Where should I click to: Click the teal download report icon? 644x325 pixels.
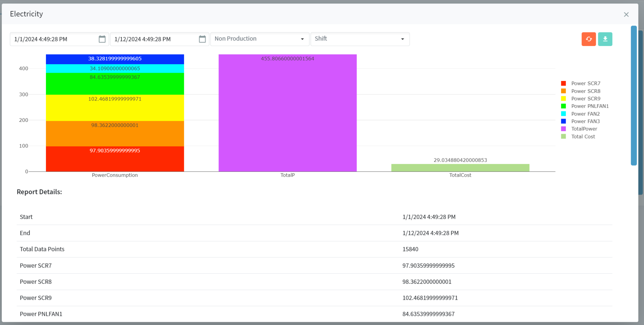tap(605, 39)
